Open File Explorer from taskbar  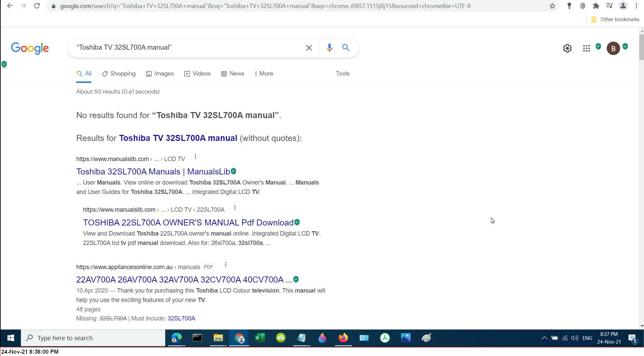pyautogui.click(x=218, y=338)
